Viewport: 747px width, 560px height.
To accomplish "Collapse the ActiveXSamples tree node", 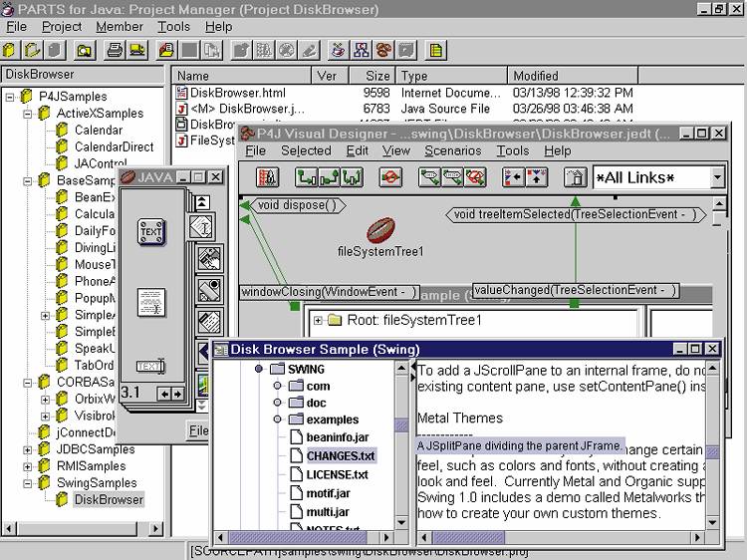I will click(28, 114).
